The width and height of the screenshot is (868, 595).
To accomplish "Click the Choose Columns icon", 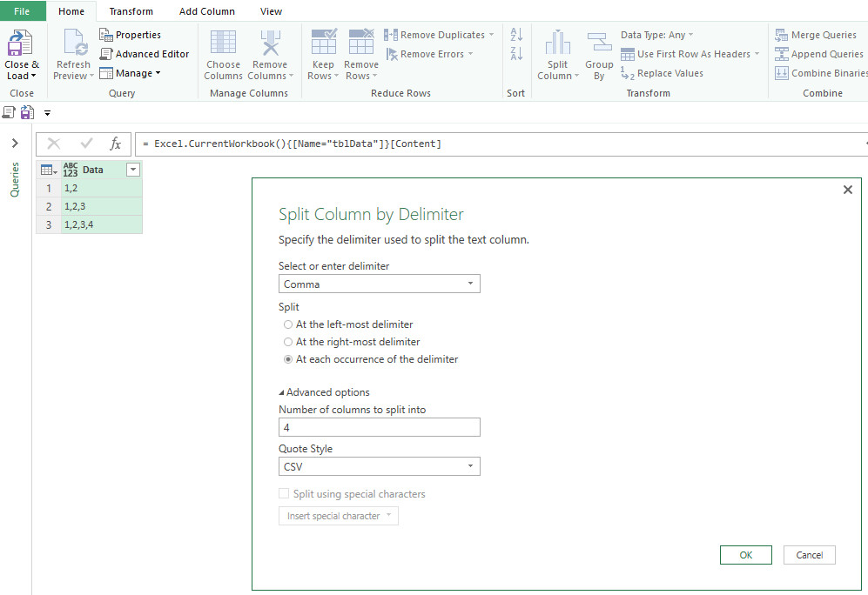I will coord(223,43).
